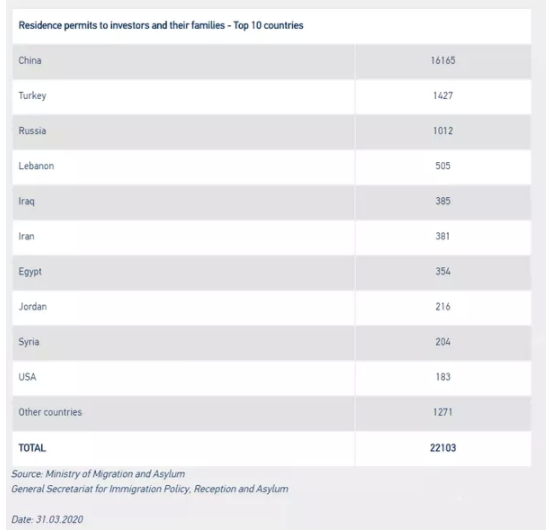Click the value 381 for Iran

(x=443, y=236)
